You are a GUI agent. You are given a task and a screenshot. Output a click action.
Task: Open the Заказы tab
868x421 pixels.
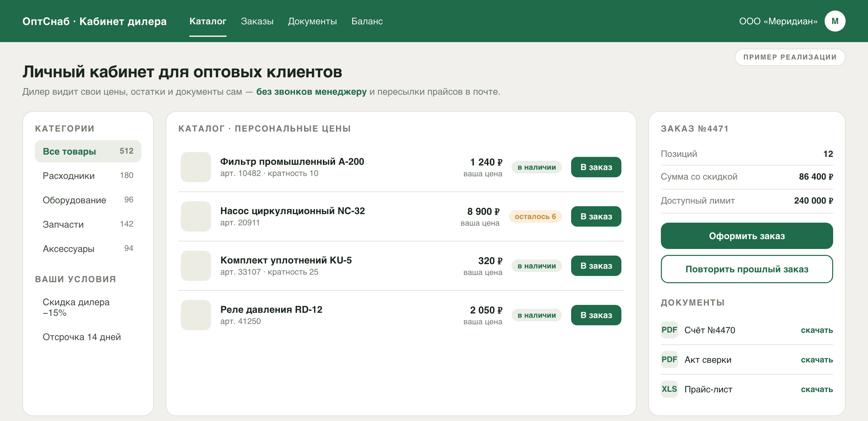(x=257, y=21)
